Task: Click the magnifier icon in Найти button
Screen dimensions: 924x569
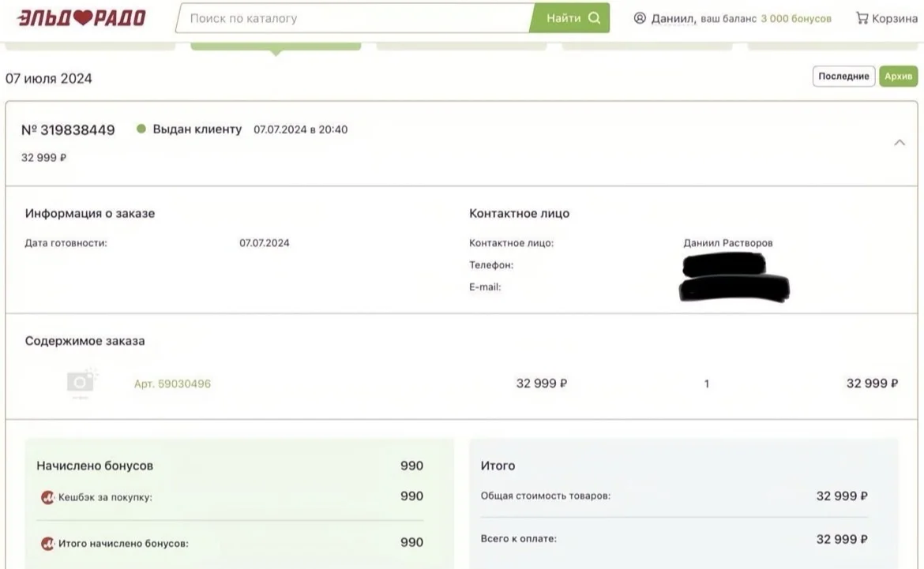Action: [595, 18]
